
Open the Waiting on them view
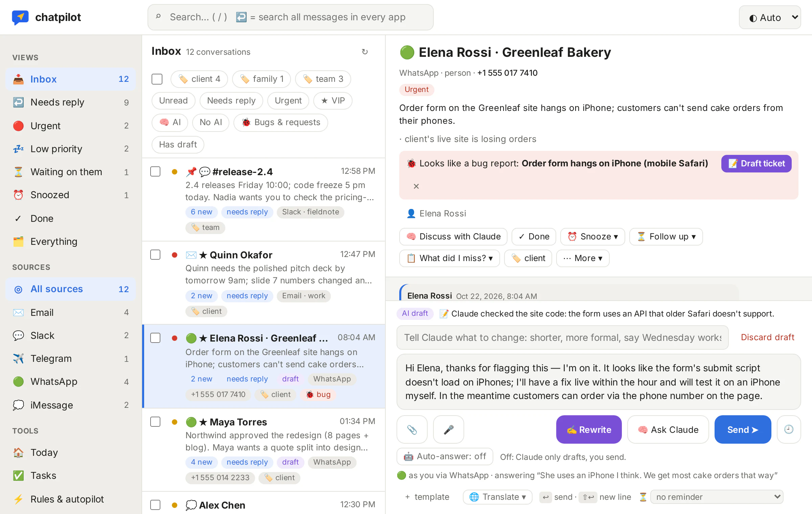70,172
